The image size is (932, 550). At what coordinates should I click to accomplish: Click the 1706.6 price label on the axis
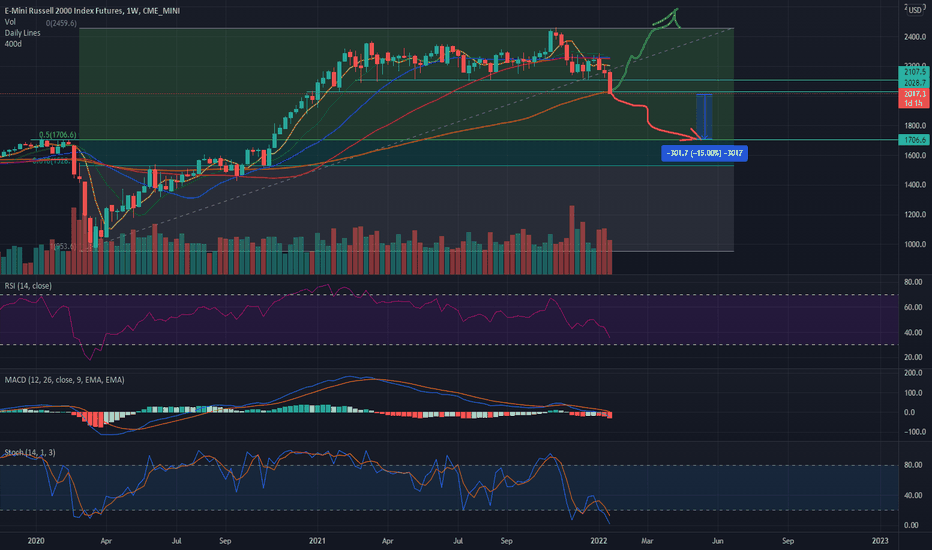914,140
